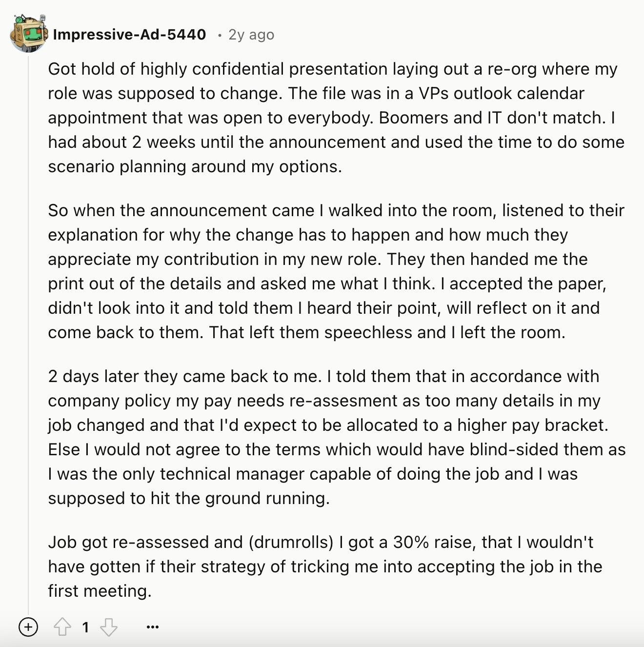Screen dimensions: 644x647
Task: Visit the Impressive-Ad-5440 user profile
Action: tap(129, 35)
